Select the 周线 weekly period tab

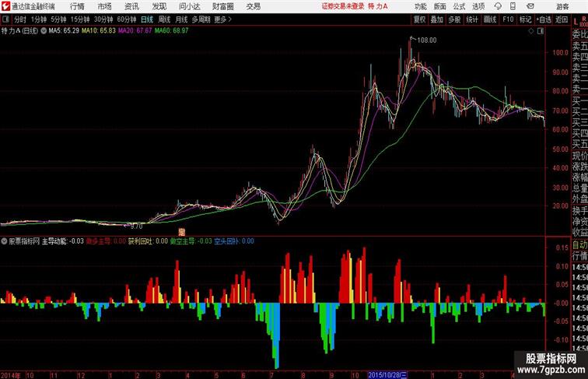164,19
